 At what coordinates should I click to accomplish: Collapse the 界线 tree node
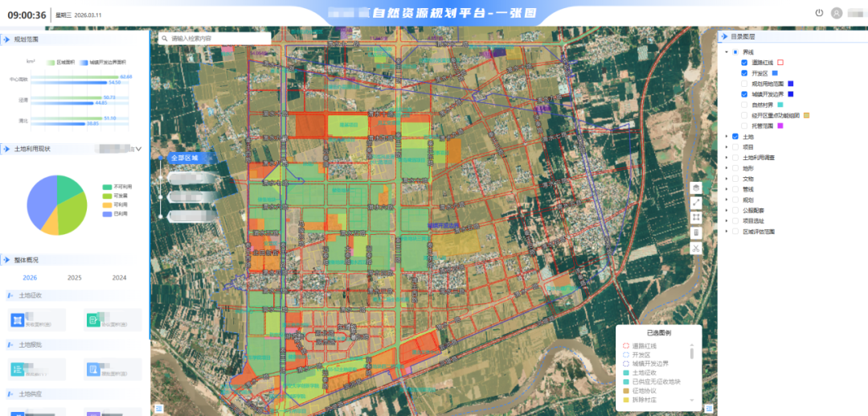(726, 52)
